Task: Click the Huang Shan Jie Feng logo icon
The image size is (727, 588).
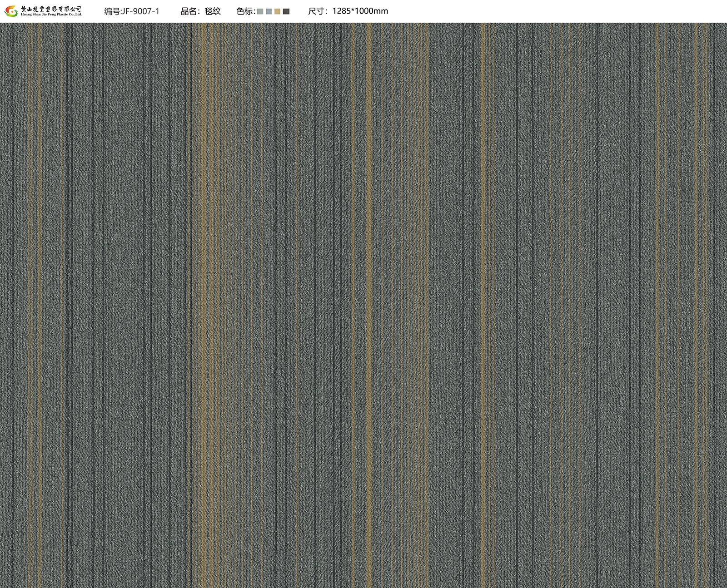Action: pyautogui.click(x=10, y=11)
